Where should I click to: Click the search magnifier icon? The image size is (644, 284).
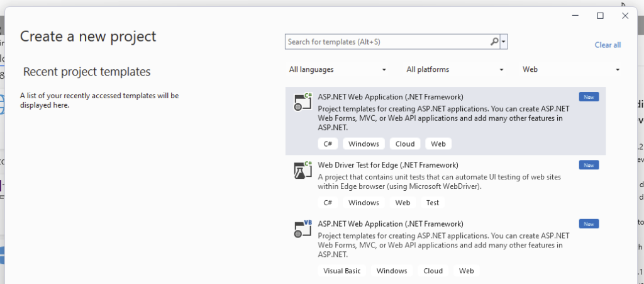click(x=494, y=42)
